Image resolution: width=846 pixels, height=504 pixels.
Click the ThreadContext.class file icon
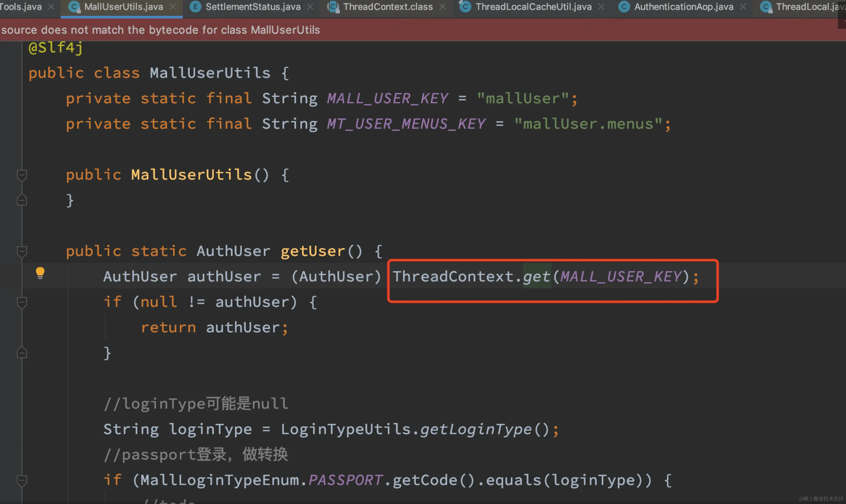[333, 7]
